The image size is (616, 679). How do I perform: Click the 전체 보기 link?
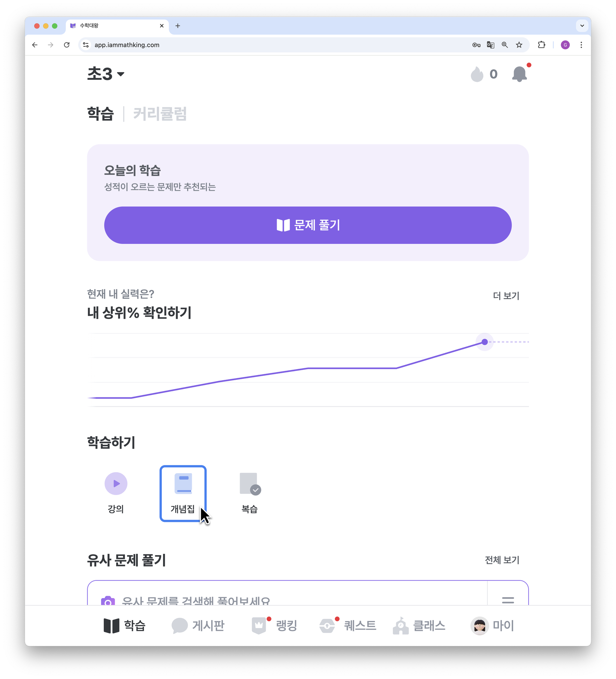(x=502, y=560)
